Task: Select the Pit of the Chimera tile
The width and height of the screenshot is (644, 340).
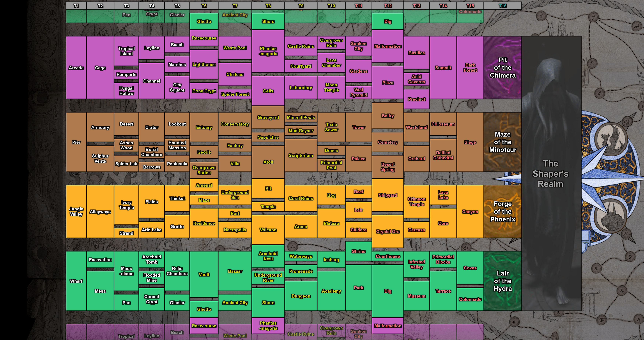Action: point(503,68)
